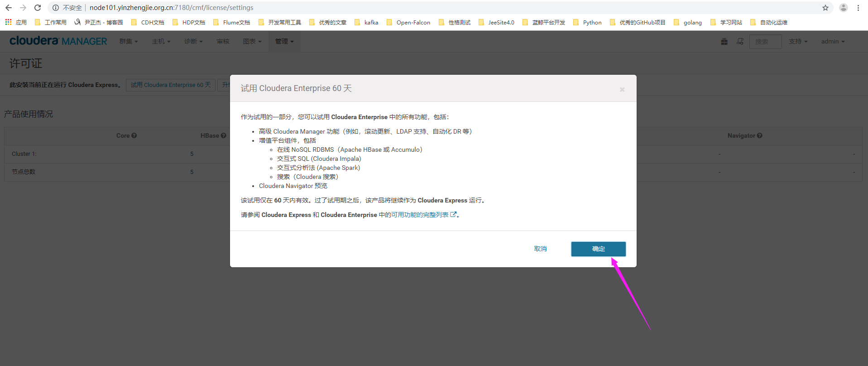
Task: Click the 节点总数 row label
Action: click(24, 172)
